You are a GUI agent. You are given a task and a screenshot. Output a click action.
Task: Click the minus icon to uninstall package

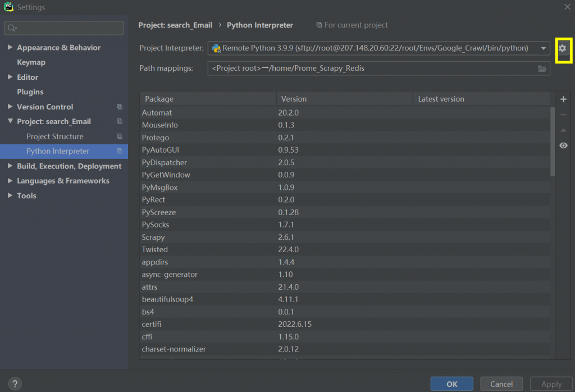pos(563,115)
